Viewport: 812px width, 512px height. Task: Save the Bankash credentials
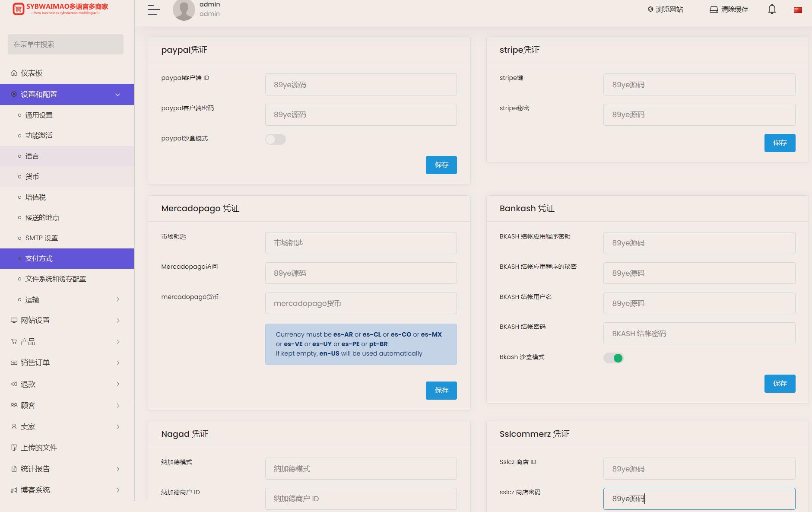[x=780, y=384]
